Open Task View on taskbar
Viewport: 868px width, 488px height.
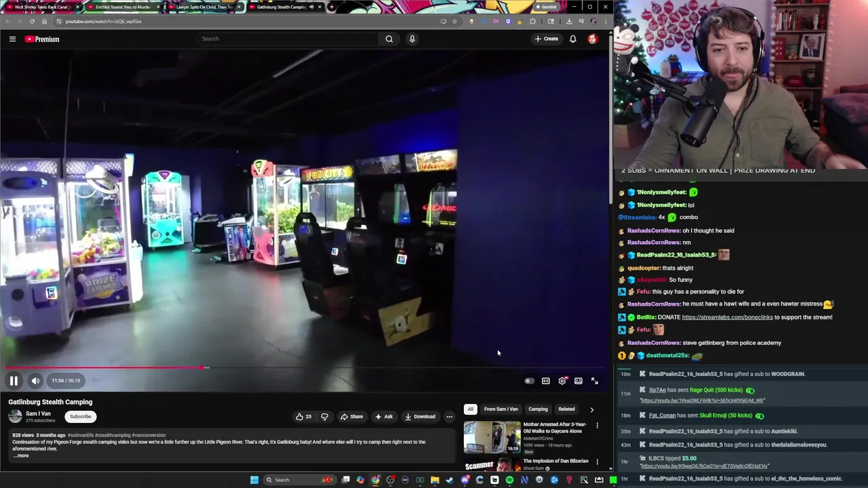click(x=345, y=480)
